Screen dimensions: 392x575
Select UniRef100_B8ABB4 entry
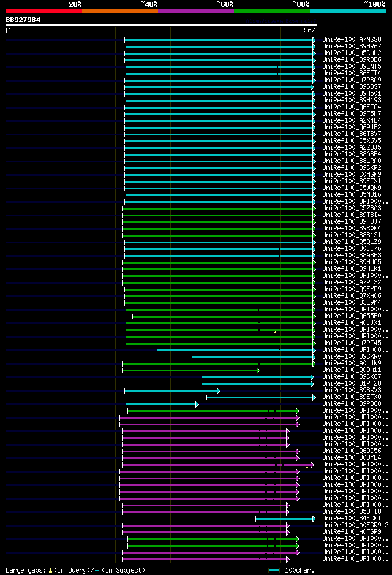pyautogui.click(x=352, y=154)
